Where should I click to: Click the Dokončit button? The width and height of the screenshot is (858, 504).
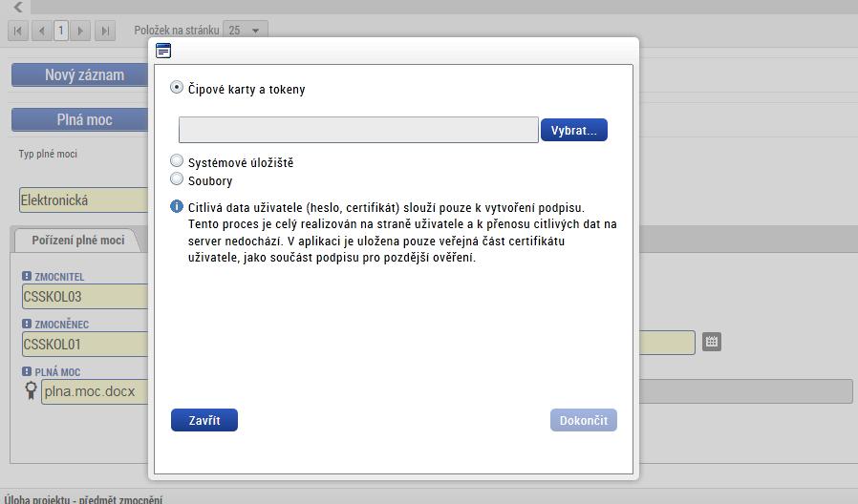[584, 420]
